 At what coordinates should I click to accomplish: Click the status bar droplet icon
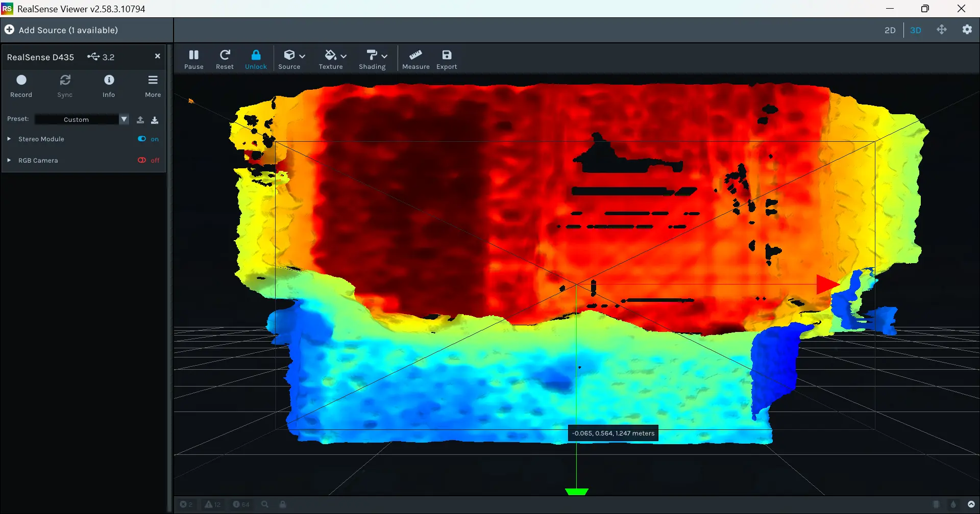pos(953,504)
